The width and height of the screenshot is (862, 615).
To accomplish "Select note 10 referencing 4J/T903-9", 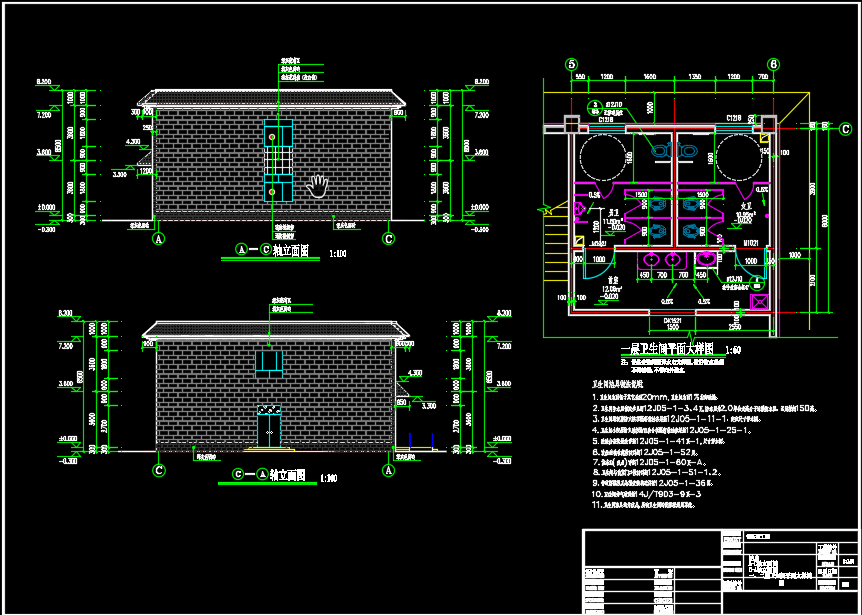I will (x=646, y=494).
